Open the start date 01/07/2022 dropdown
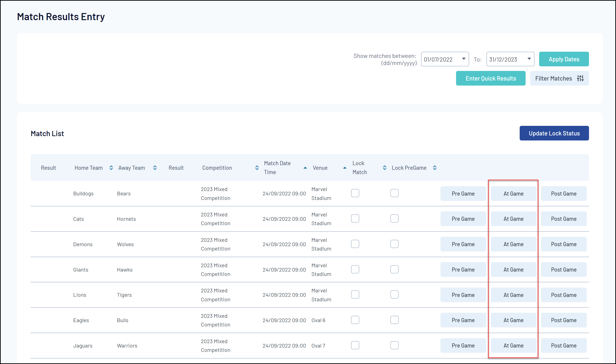The image size is (616, 364). [463, 59]
